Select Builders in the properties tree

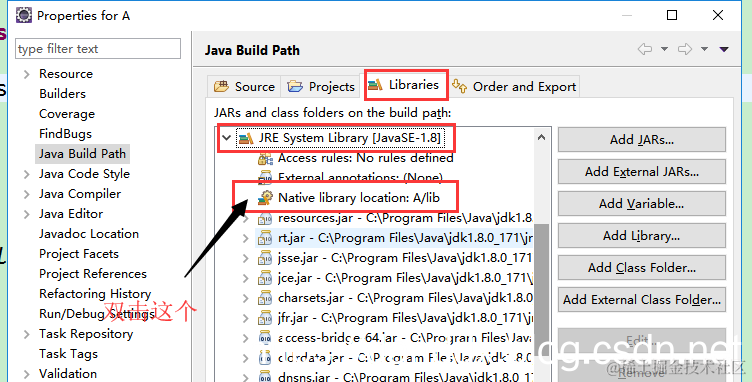62,94
